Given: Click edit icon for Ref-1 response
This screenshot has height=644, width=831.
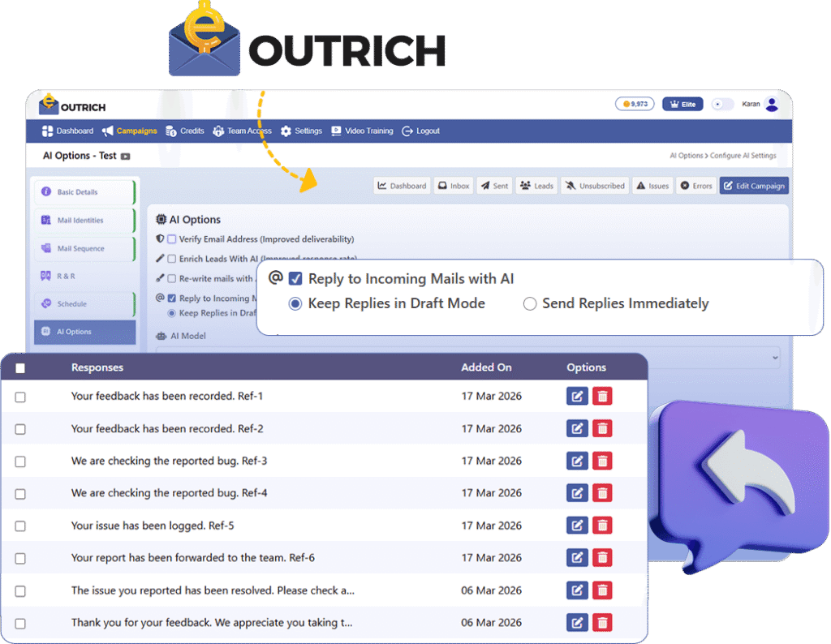Looking at the screenshot, I should [576, 397].
